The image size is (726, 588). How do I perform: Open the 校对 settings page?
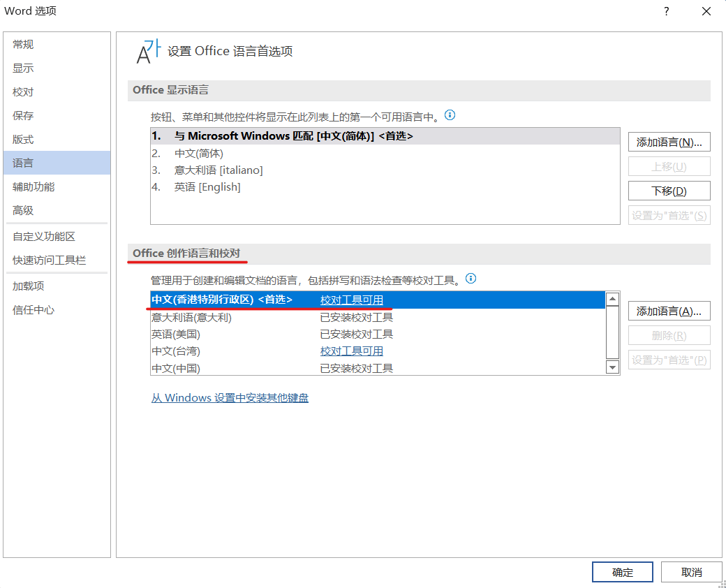click(x=22, y=91)
